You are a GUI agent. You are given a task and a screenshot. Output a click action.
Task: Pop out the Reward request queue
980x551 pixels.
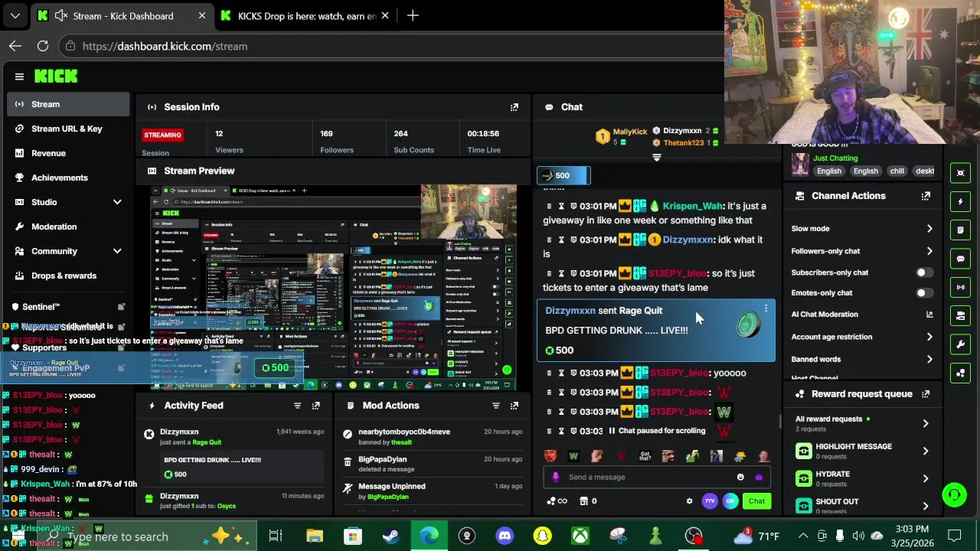click(x=926, y=394)
